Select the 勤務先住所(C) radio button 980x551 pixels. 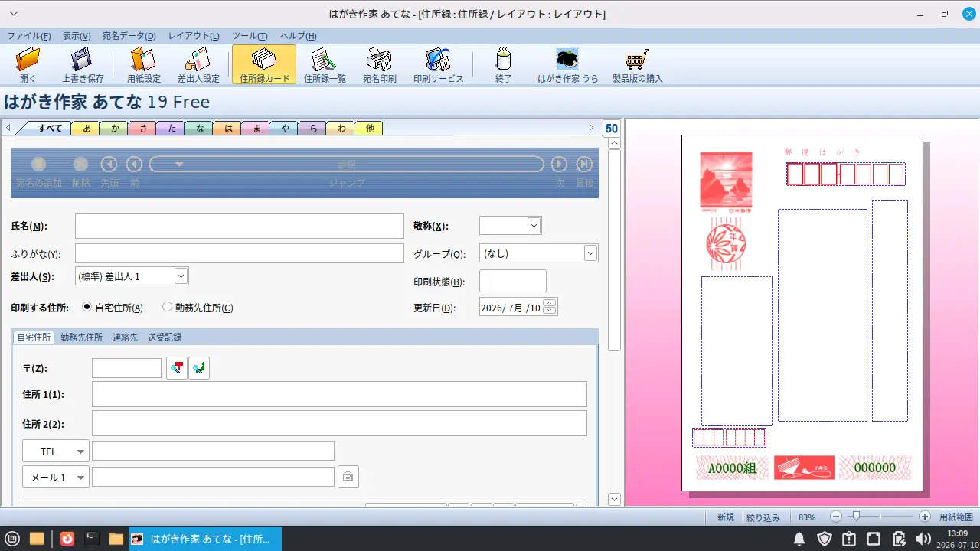coord(168,307)
